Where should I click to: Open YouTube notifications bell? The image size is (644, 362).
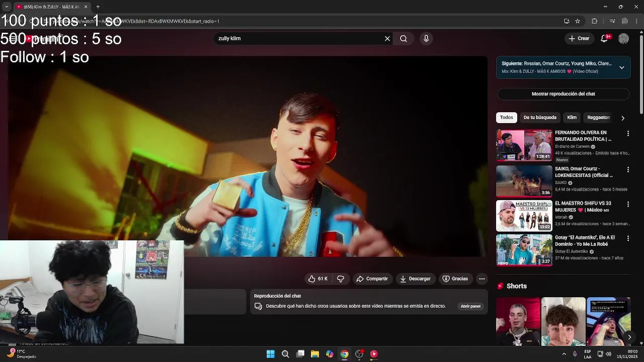605,38
